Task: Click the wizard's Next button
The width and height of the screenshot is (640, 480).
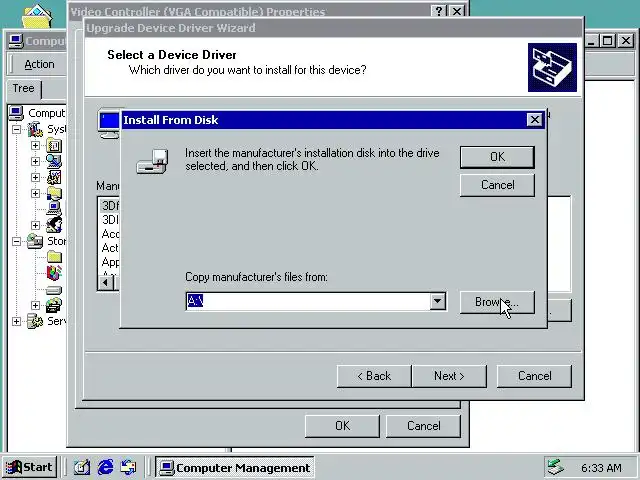Action: [449, 376]
